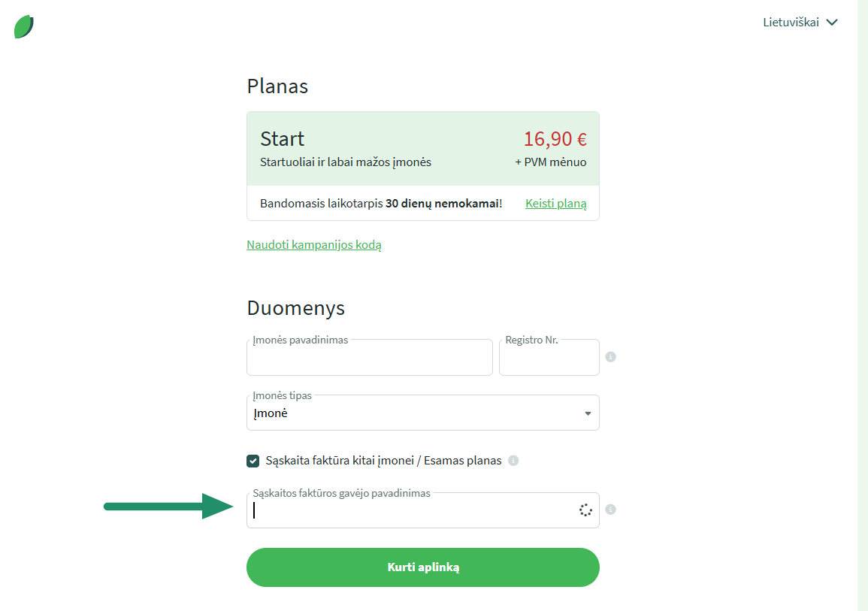Screen dimensions: 868x611
Task: Uncheck Sąskaita faktūra kitai įmonei checkbox
Action: pos(253,461)
